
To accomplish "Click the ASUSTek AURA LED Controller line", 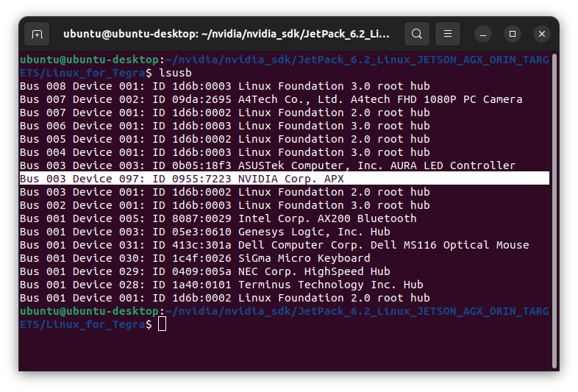I will pyautogui.click(x=268, y=165).
